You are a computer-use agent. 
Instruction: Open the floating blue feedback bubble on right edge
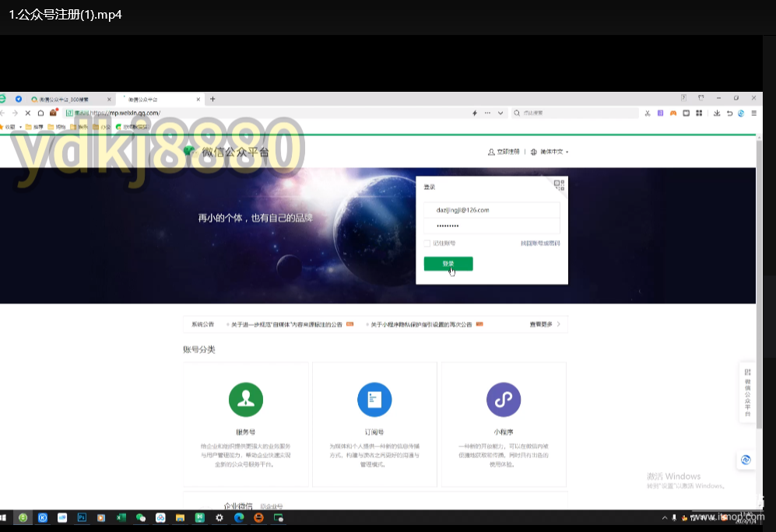pyautogui.click(x=746, y=460)
